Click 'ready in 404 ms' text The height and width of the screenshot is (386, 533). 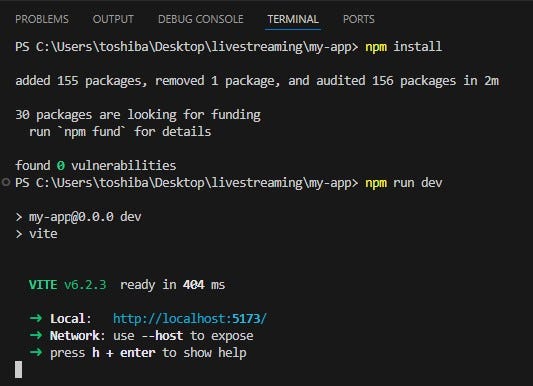172,285
